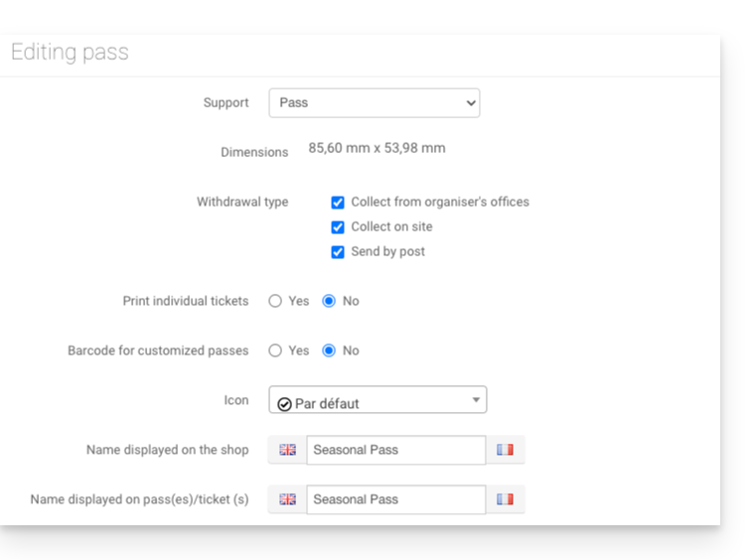Image resolution: width=755 pixels, height=560 pixels.
Task: Open the Support dropdown showing Pass
Action: [375, 103]
